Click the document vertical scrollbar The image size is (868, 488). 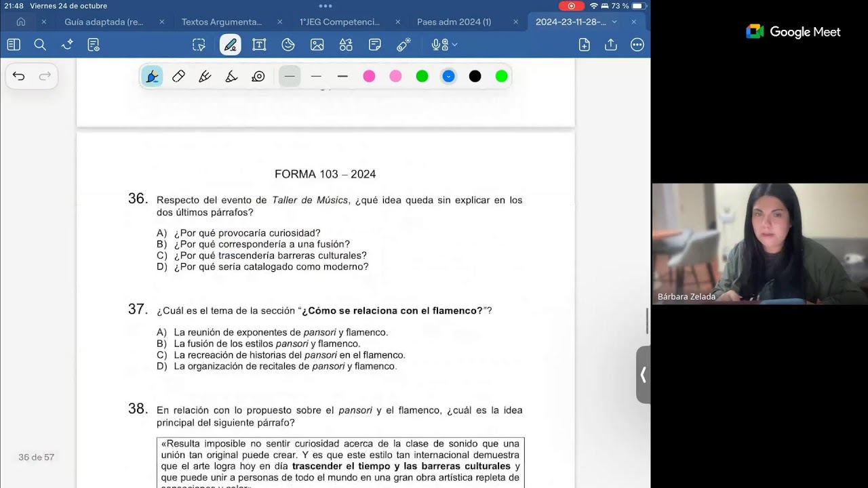tap(647, 321)
